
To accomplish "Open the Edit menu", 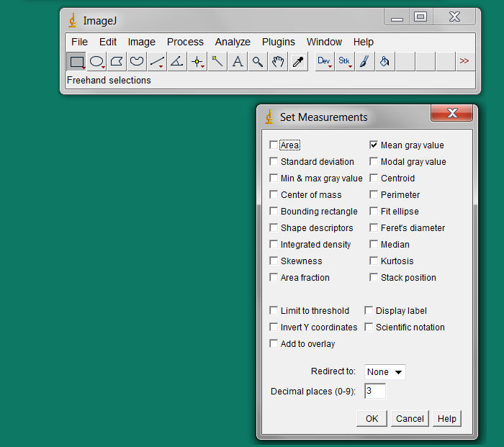I will coord(108,42).
